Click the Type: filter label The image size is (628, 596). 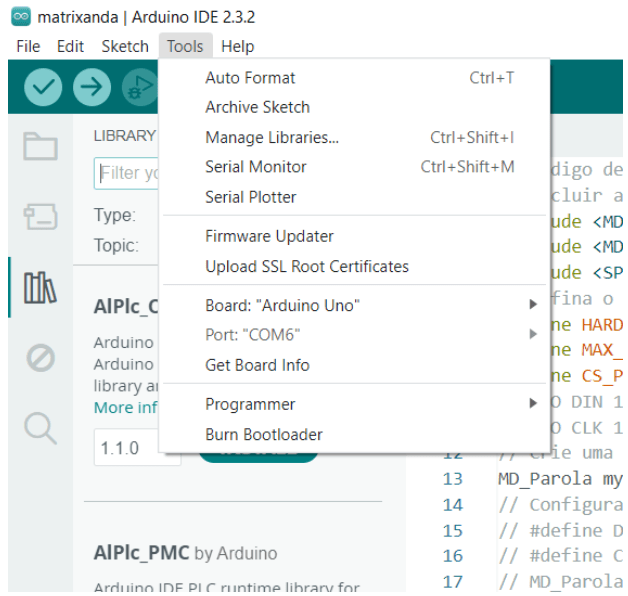click(115, 215)
